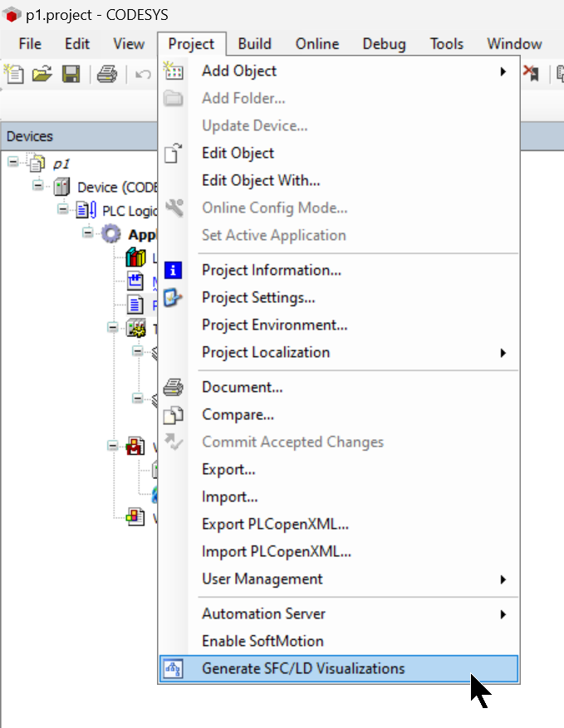Open the User Management submenu arrow
The image size is (564, 728).
tap(503, 579)
